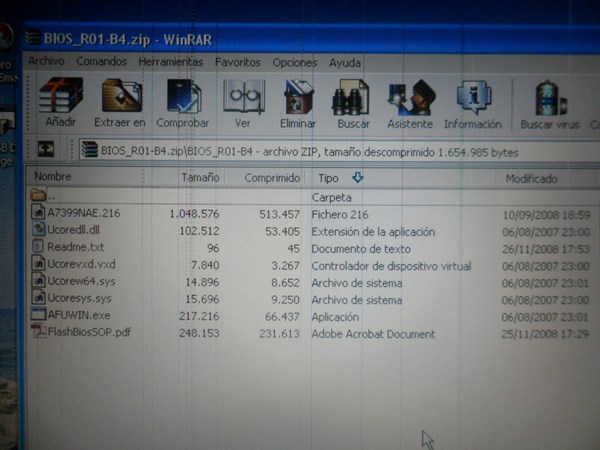Select the AFUWIN.exe application icon
The image size is (600, 450).
pyautogui.click(x=38, y=314)
